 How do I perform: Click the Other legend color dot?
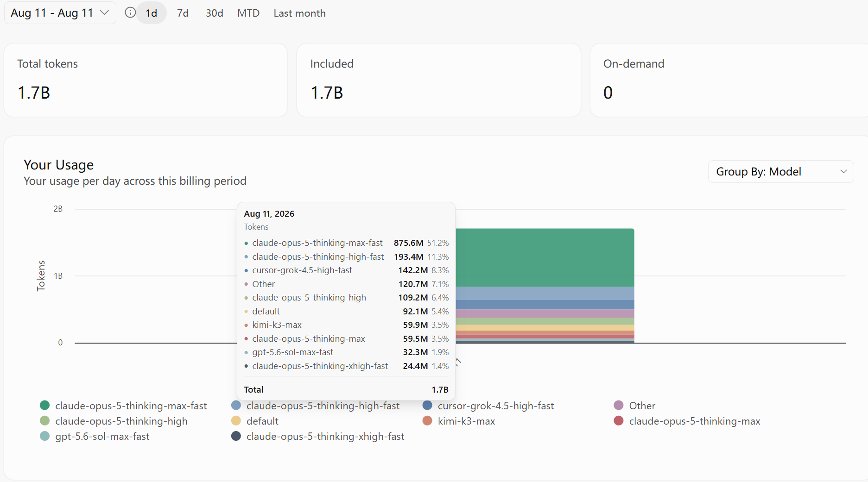tap(619, 406)
